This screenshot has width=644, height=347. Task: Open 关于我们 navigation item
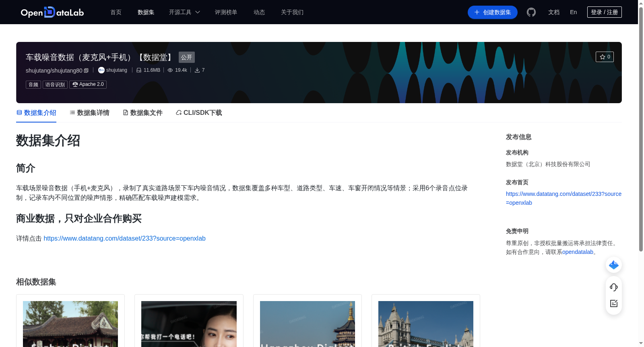[x=292, y=12]
